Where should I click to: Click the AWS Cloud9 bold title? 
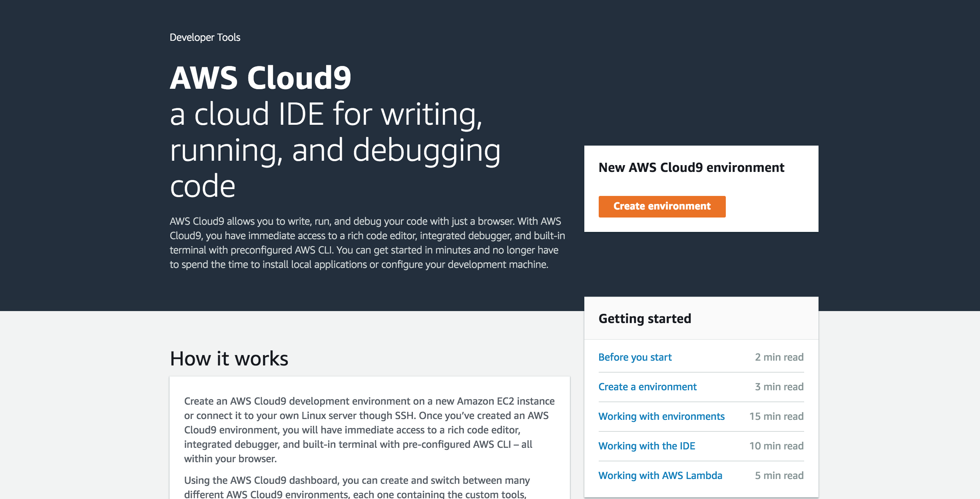[260, 78]
